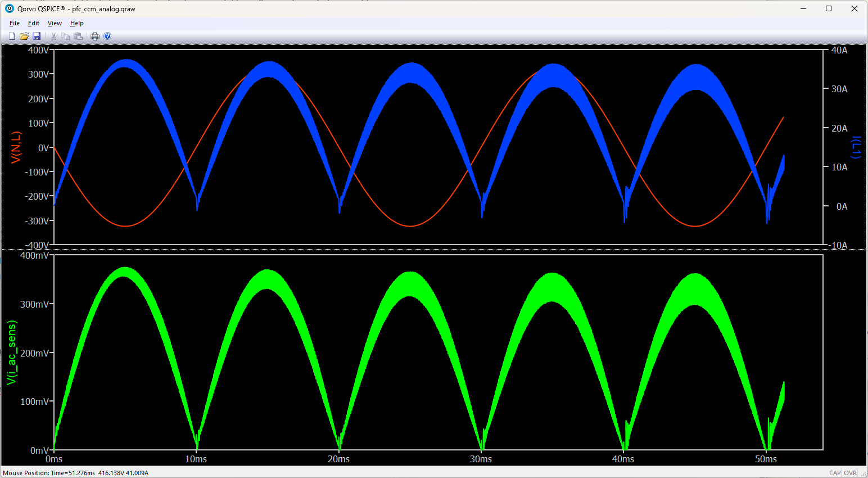Click the 10A current axis label
Image resolution: width=868 pixels, height=478 pixels.
point(839,168)
